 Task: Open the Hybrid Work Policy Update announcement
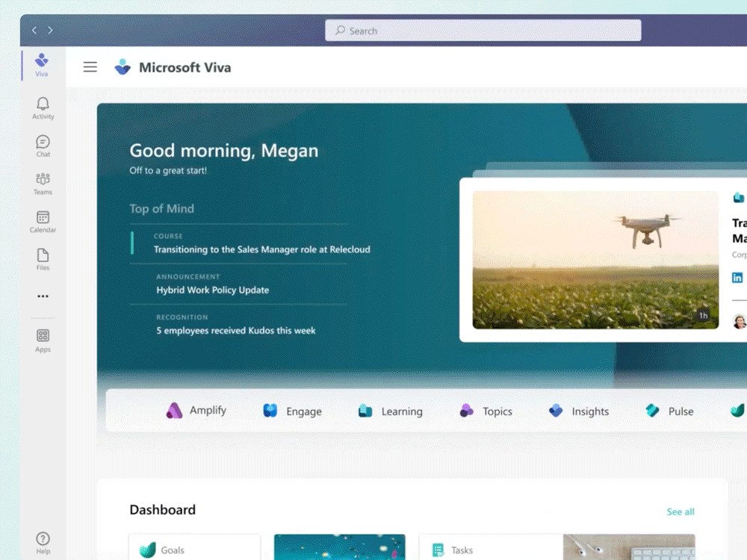point(213,290)
